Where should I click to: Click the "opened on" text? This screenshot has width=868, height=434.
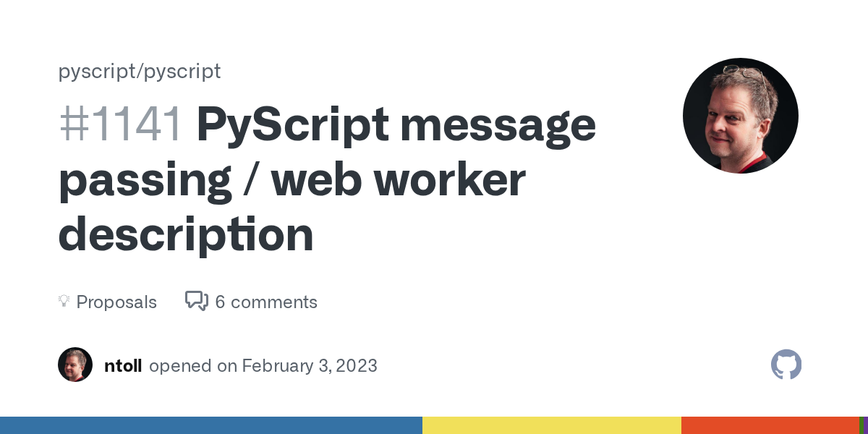click(193, 365)
